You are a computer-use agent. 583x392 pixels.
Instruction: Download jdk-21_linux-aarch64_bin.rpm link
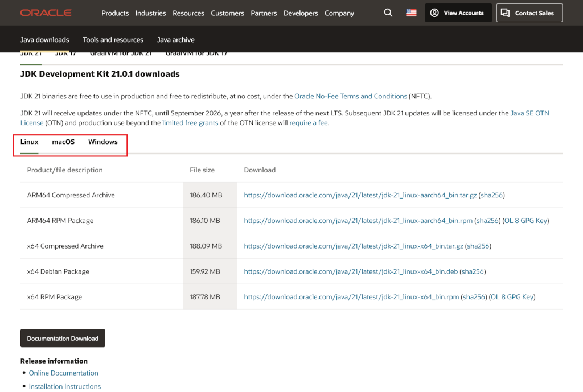(358, 221)
